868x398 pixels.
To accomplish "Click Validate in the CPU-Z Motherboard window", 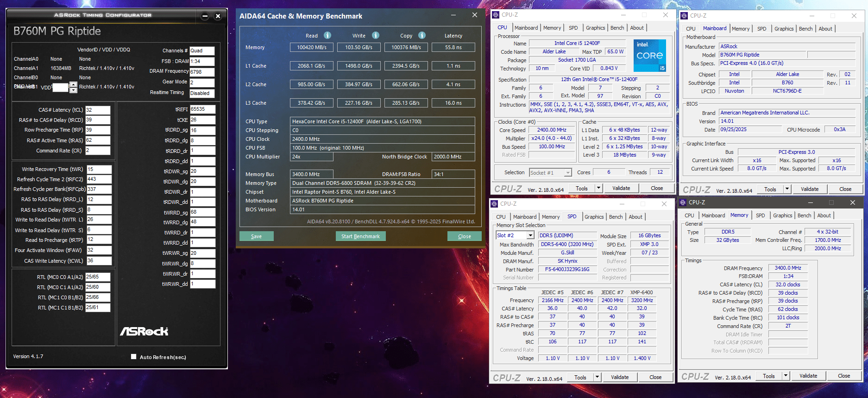I will pyautogui.click(x=810, y=189).
